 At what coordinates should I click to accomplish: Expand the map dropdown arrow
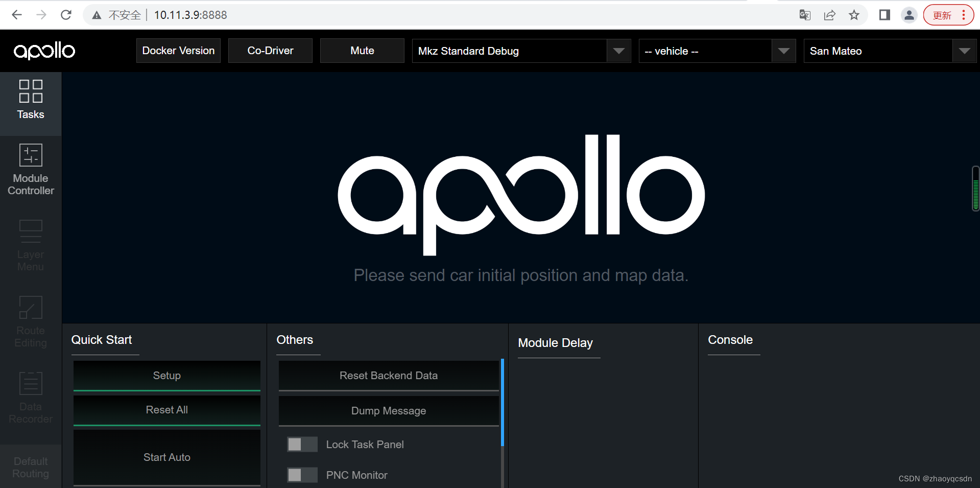pos(965,51)
